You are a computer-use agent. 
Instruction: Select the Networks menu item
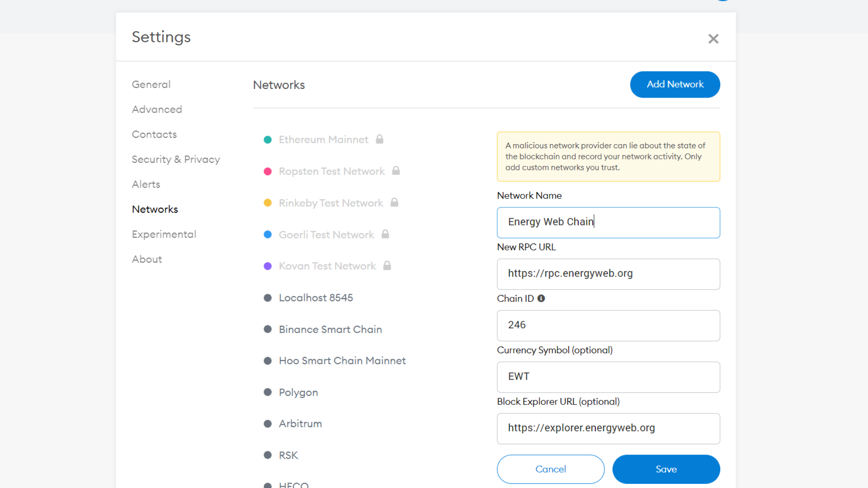point(155,209)
